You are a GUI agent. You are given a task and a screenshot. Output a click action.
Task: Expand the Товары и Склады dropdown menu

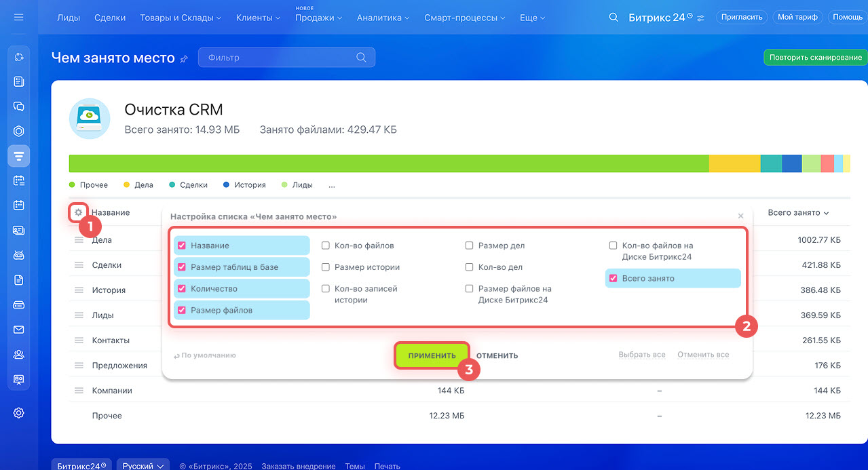pyautogui.click(x=181, y=18)
